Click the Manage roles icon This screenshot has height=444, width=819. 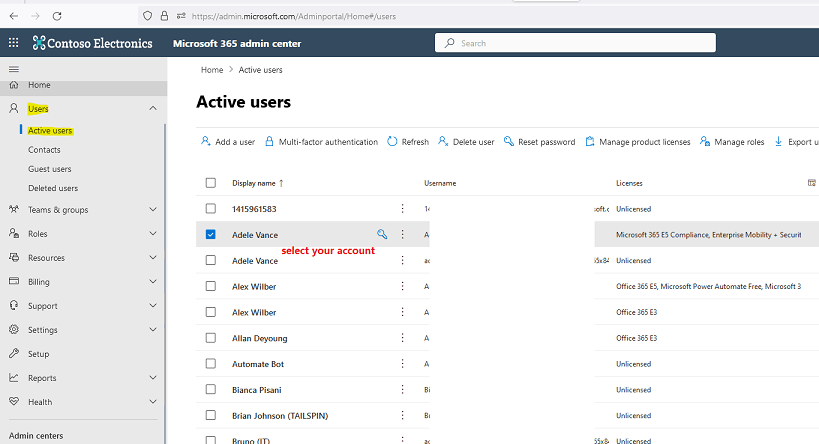pos(705,141)
